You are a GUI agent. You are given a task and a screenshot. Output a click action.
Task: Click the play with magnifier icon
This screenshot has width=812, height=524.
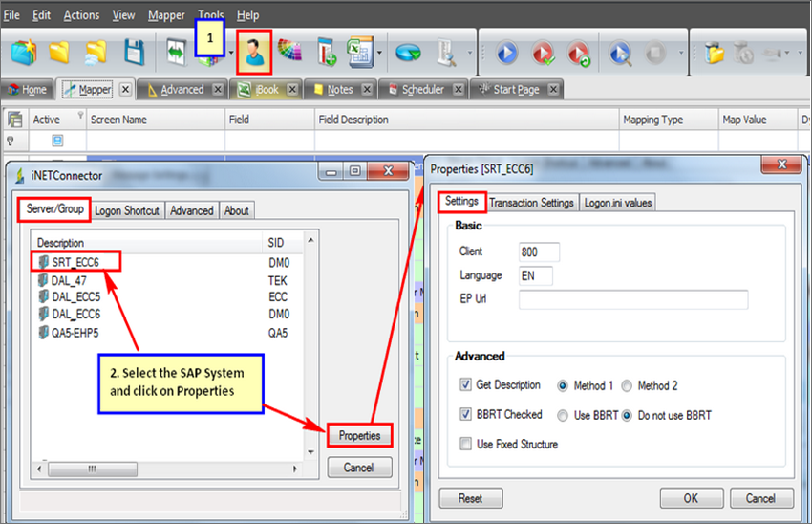pos(620,53)
